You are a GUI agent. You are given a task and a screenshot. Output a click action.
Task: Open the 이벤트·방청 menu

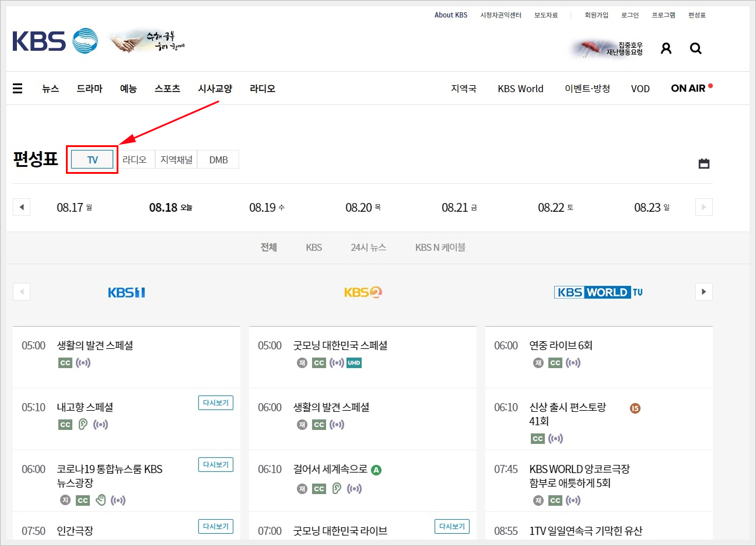[587, 89]
